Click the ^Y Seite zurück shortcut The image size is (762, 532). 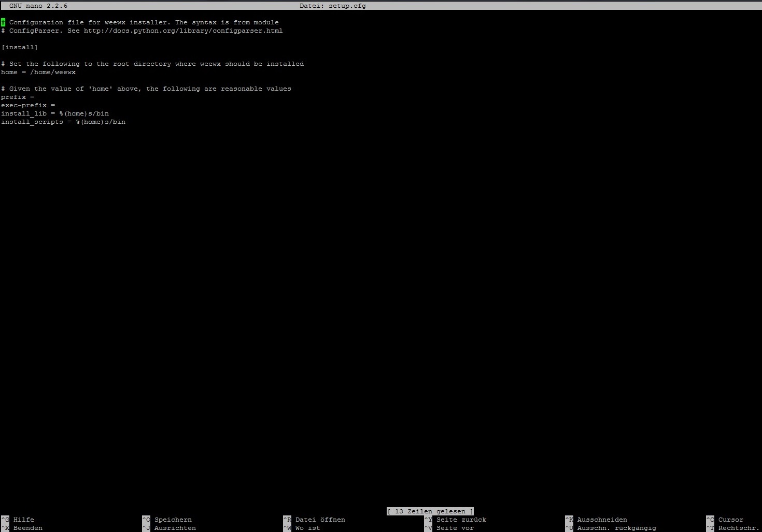coord(455,520)
